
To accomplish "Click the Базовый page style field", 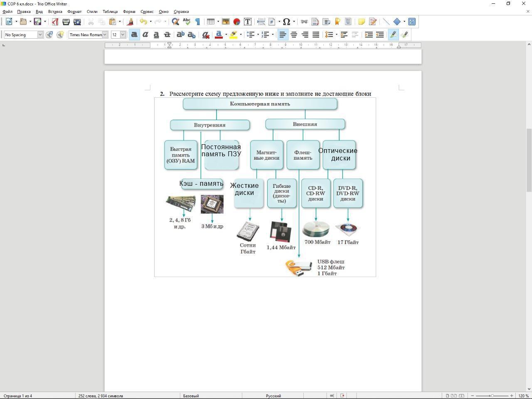I will point(191,396).
